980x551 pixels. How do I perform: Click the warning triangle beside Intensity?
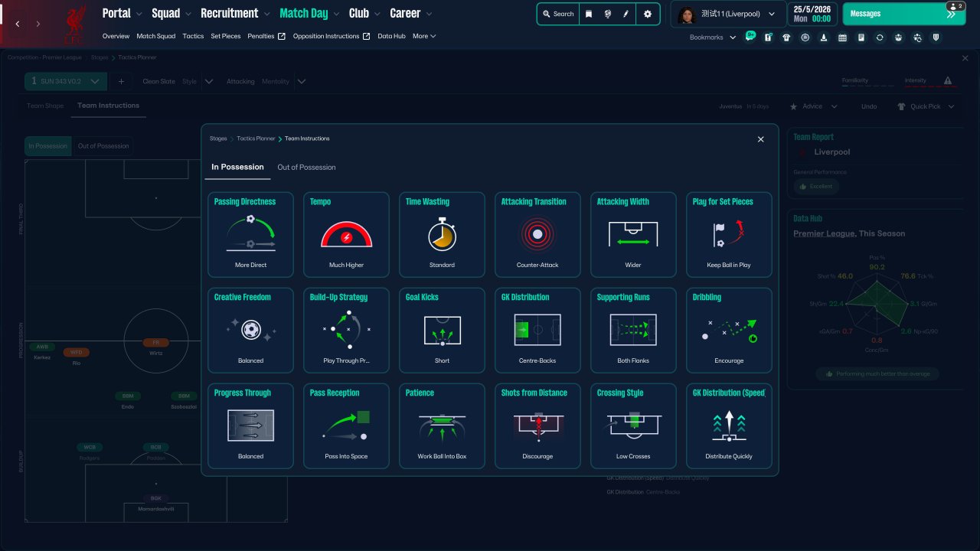[948, 81]
